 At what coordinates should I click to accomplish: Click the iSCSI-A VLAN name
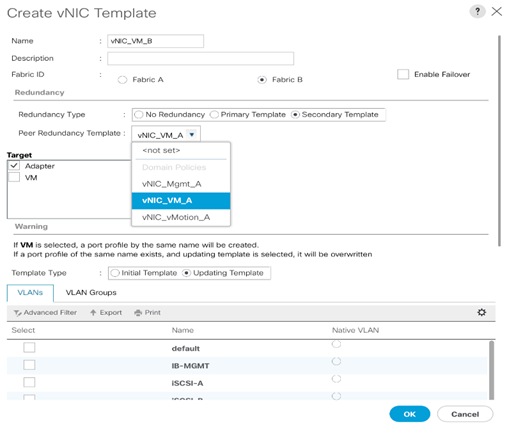tap(187, 383)
